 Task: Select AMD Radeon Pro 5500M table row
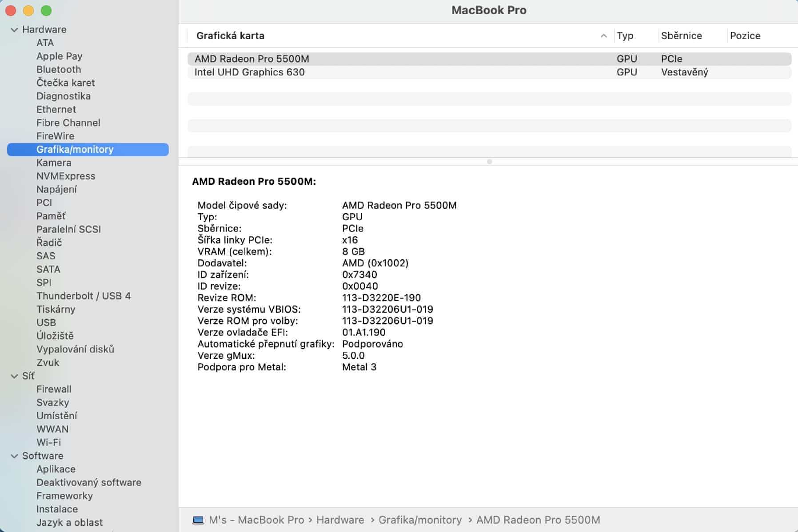point(489,59)
